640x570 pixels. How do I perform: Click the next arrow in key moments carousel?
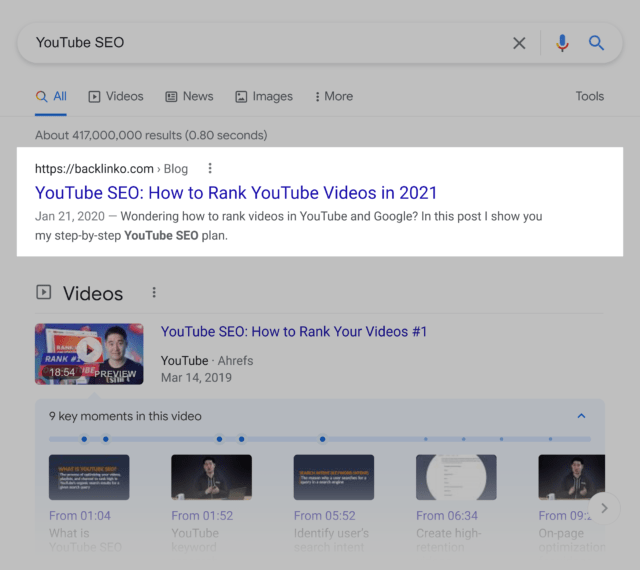pyautogui.click(x=603, y=508)
